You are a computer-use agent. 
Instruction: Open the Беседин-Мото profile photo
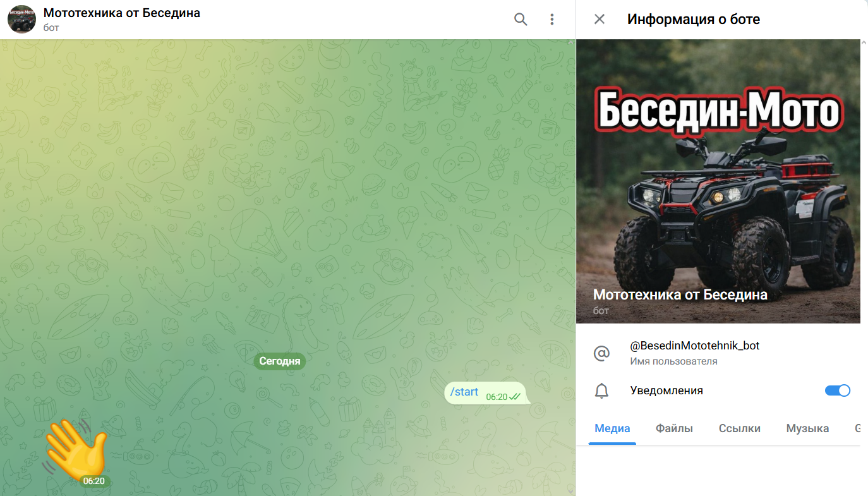(x=718, y=181)
